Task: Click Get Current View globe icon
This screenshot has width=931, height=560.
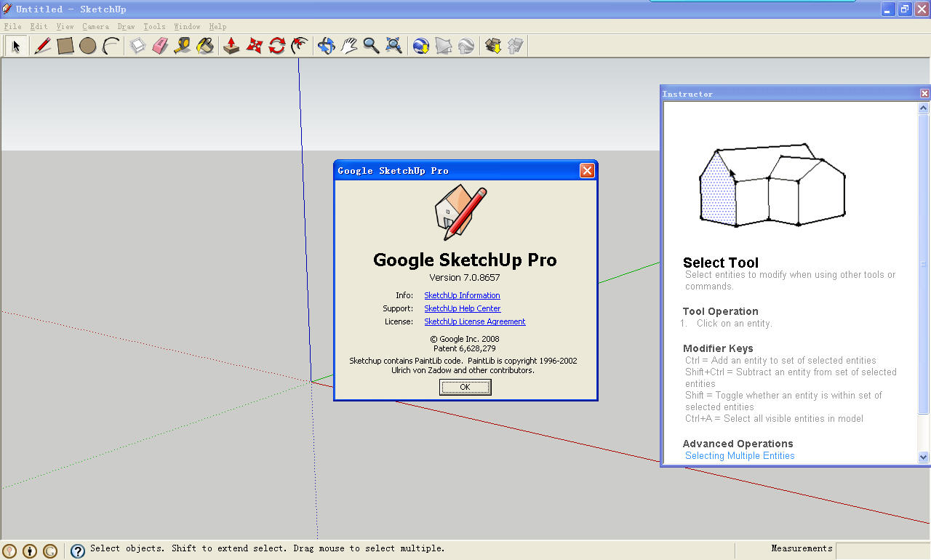Action: pos(420,46)
